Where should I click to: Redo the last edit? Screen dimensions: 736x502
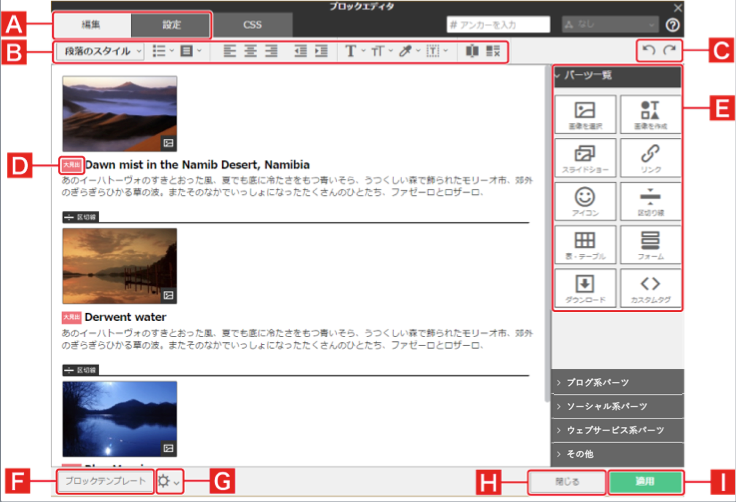pyautogui.click(x=670, y=50)
